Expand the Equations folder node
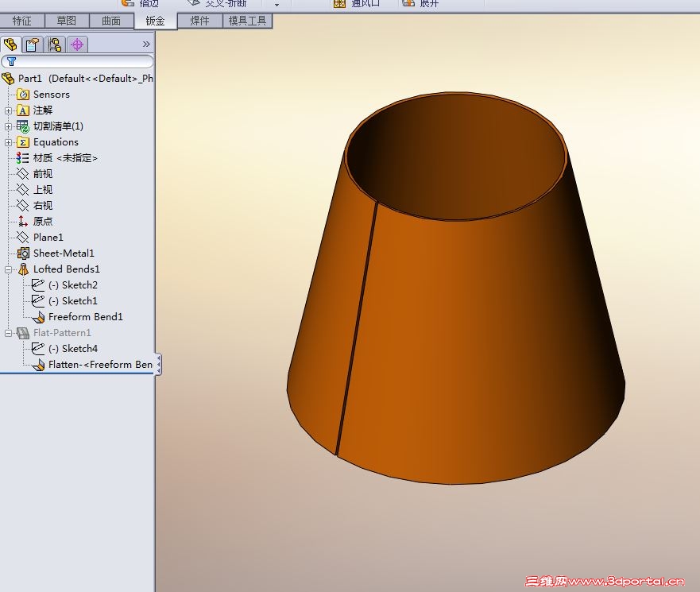 (x=9, y=142)
